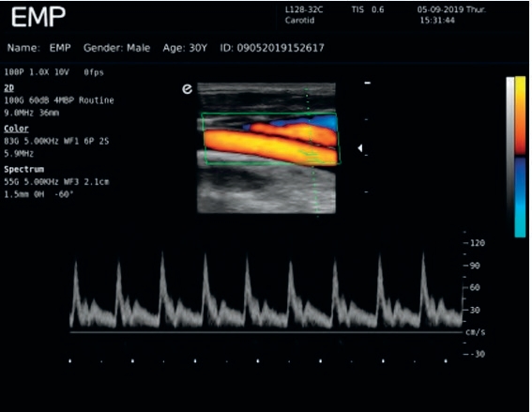The height and width of the screenshot is (412, 532).
Task: Click the Carotid preset label
Action: click(299, 21)
